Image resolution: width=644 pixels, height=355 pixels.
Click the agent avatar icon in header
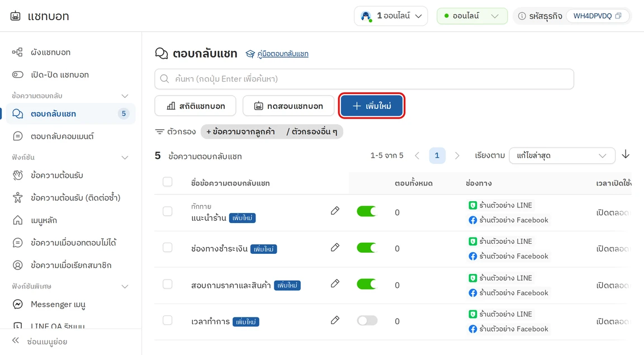366,16
